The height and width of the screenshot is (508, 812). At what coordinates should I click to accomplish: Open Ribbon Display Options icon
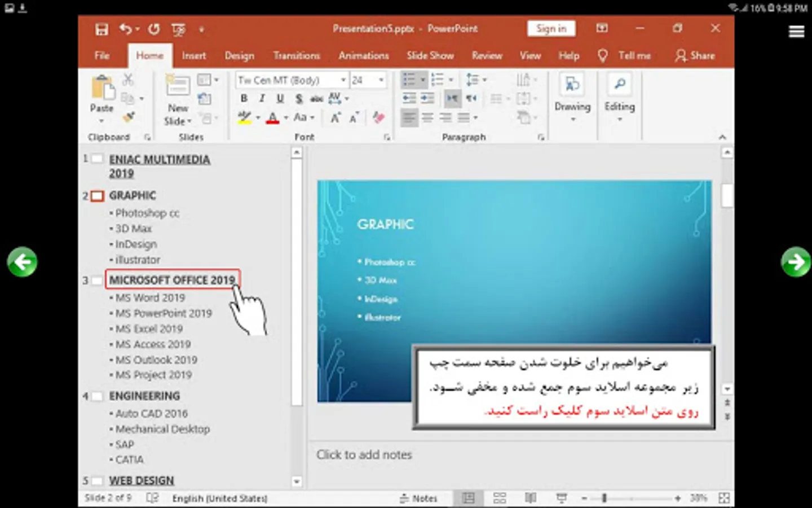(602, 28)
